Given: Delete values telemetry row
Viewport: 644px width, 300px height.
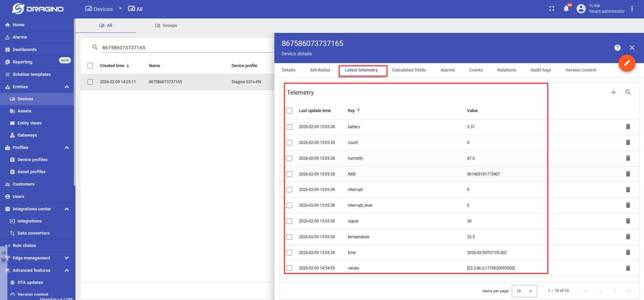Looking at the screenshot, I should [x=628, y=268].
